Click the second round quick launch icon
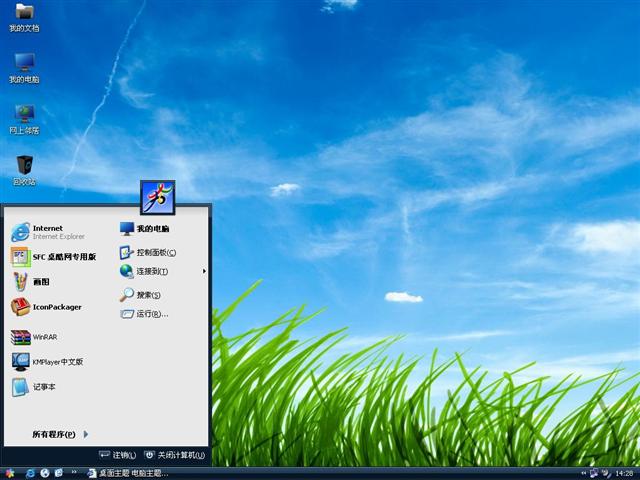Screen dimensions: 640x480 pos(45,473)
